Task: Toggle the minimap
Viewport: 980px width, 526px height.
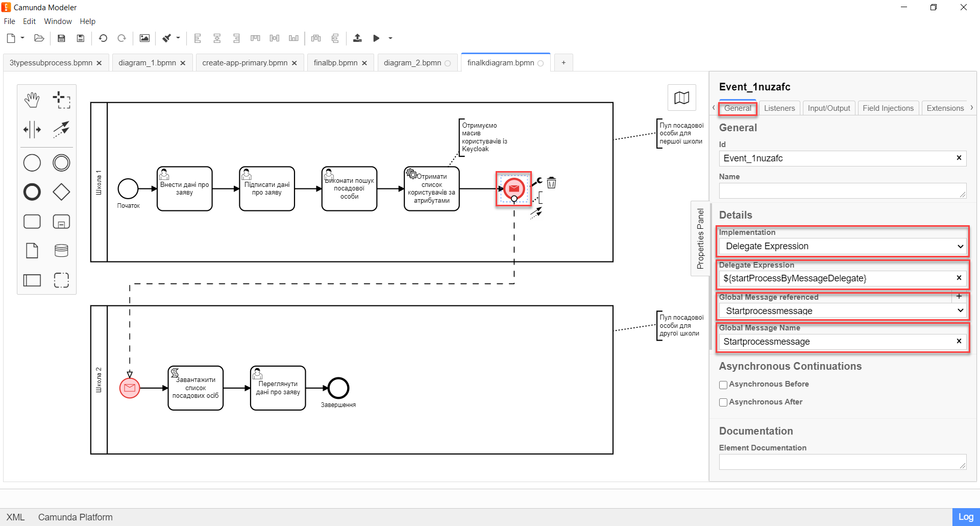Action: tap(682, 98)
